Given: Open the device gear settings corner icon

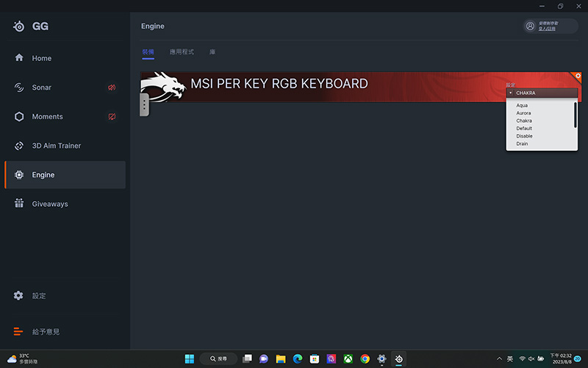Looking at the screenshot, I should point(578,76).
